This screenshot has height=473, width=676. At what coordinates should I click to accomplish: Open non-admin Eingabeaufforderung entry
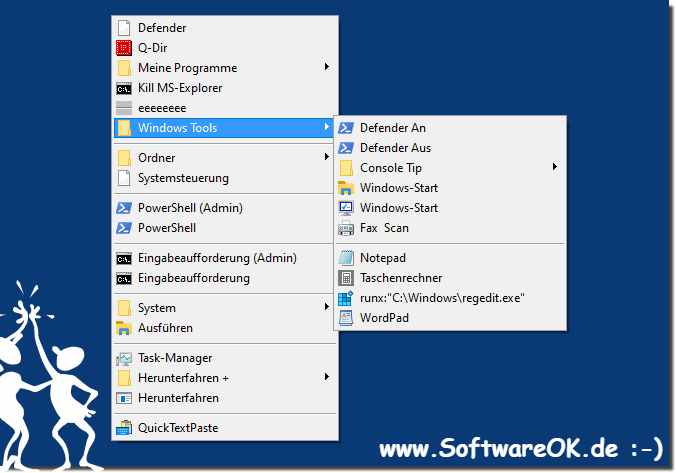coord(225,278)
